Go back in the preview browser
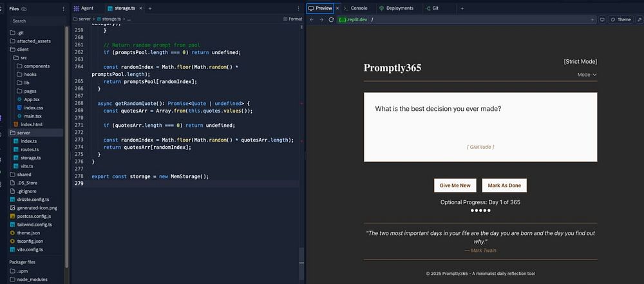644x284 pixels. pos(312,20)
